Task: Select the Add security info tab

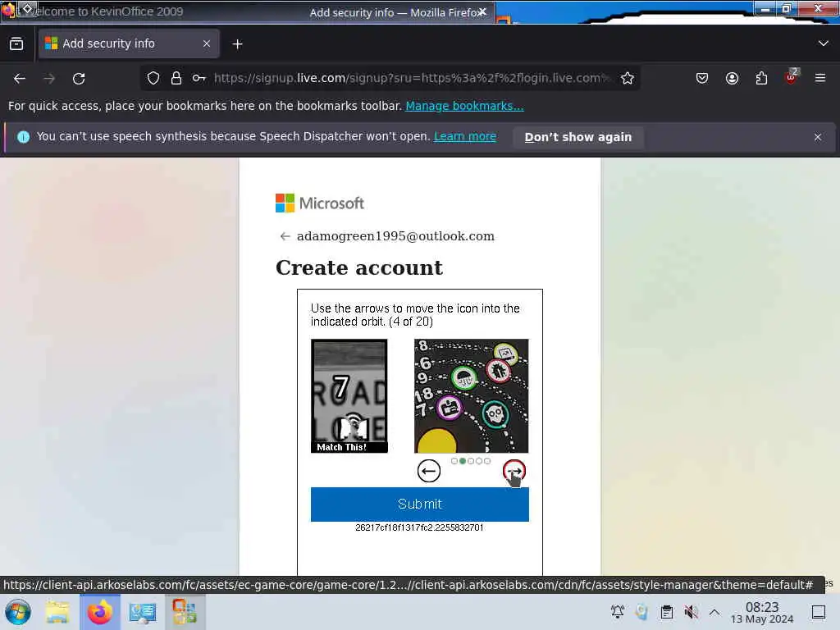Action: click(x=129, y=43)
